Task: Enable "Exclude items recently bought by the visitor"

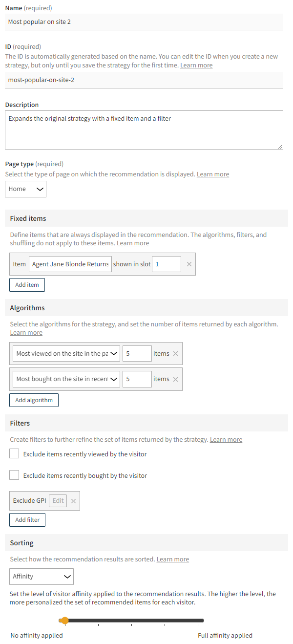Action: (14, 474)
